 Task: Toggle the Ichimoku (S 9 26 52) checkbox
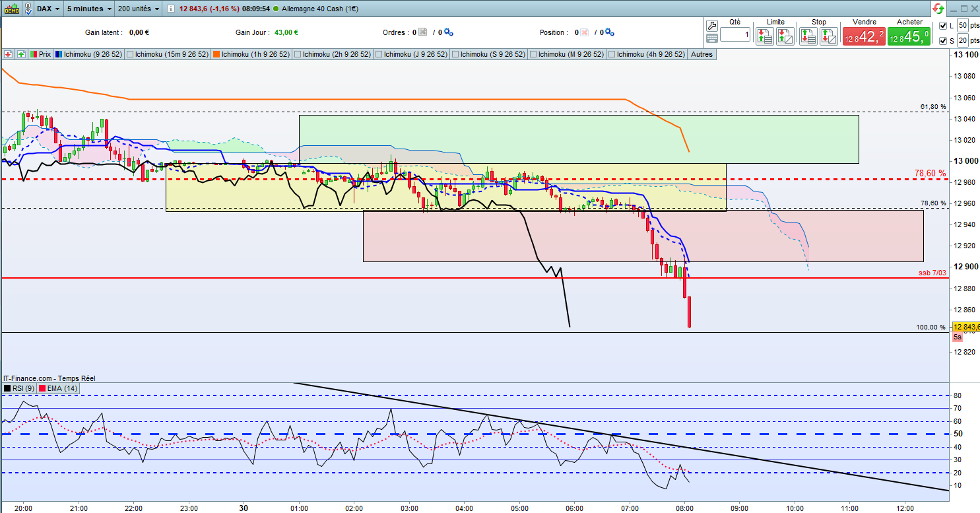455,55
